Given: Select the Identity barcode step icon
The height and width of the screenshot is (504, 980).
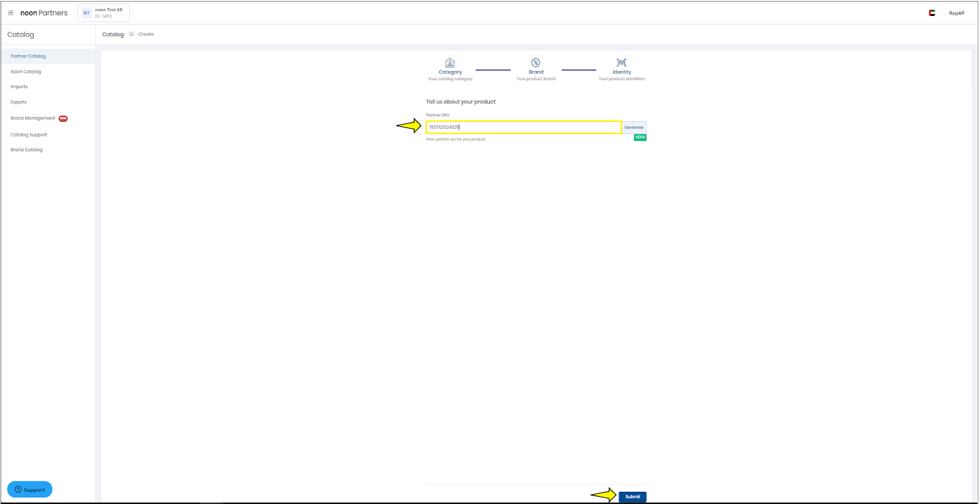Looking at the screenshot, I should click(622, 62).
